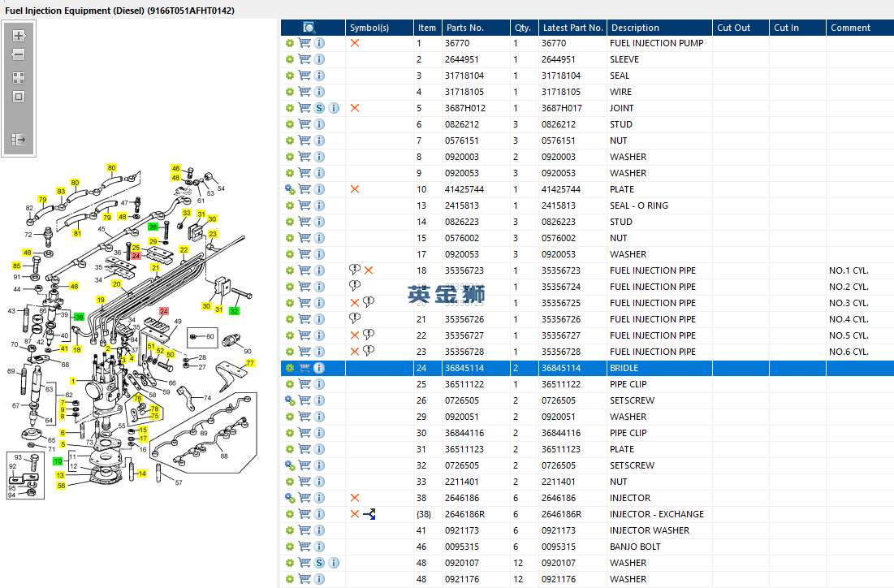Screen dimensions: 894x588
Task: Click the double-gear assembly icon for PLATE 41425744
Action: (290, 189)
